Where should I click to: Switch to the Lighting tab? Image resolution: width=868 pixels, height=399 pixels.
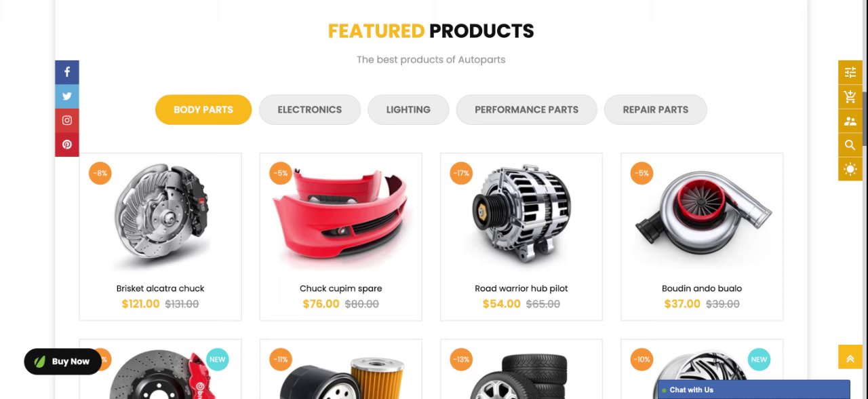pyautogui.click(x=408, y=109)
